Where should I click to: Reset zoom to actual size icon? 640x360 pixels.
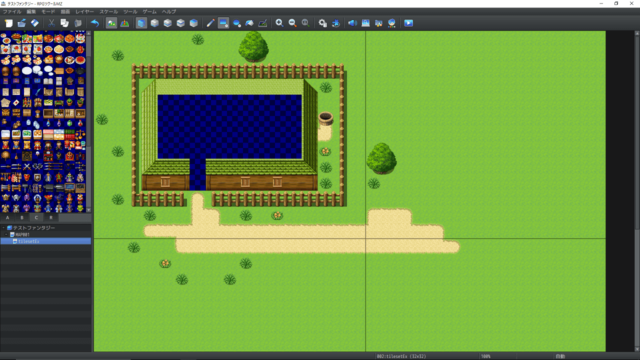pyautogui.click(x=305, y=23)
